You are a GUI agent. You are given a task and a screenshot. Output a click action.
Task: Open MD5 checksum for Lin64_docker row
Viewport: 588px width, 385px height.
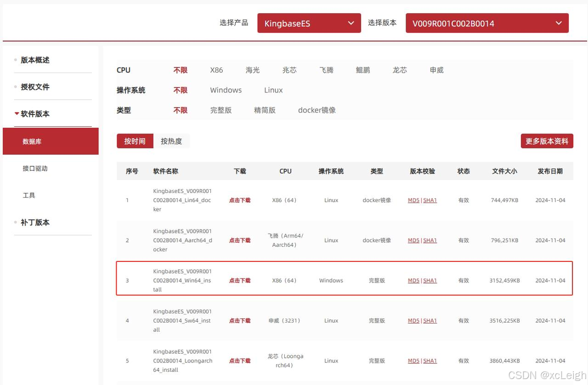413,200
